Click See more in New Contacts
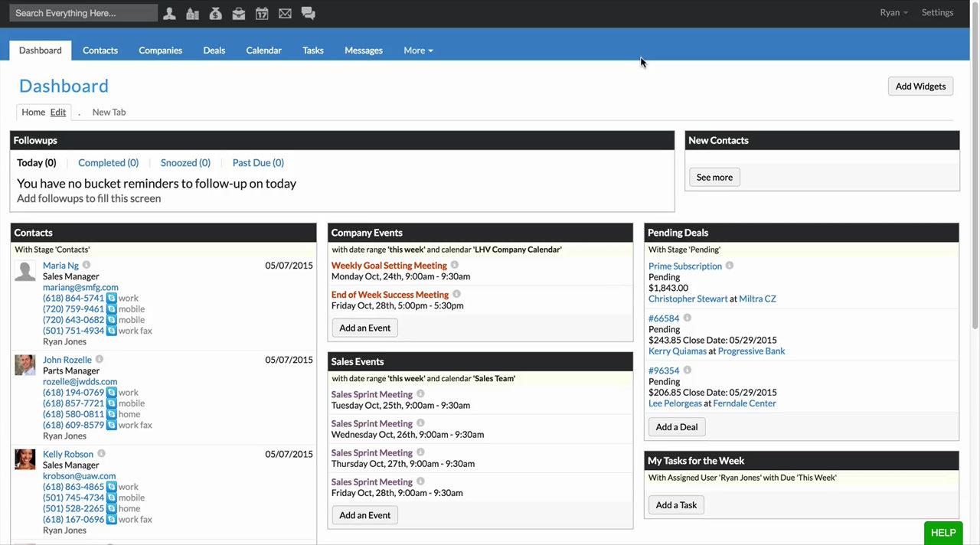This screenshot has width=980, height=545. [x=714, y=177]
